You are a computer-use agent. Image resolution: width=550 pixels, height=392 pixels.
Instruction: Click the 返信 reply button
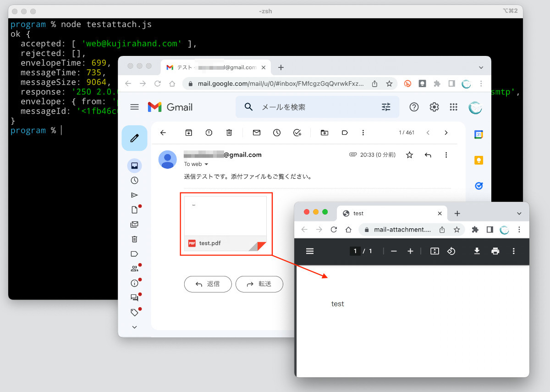208,284
